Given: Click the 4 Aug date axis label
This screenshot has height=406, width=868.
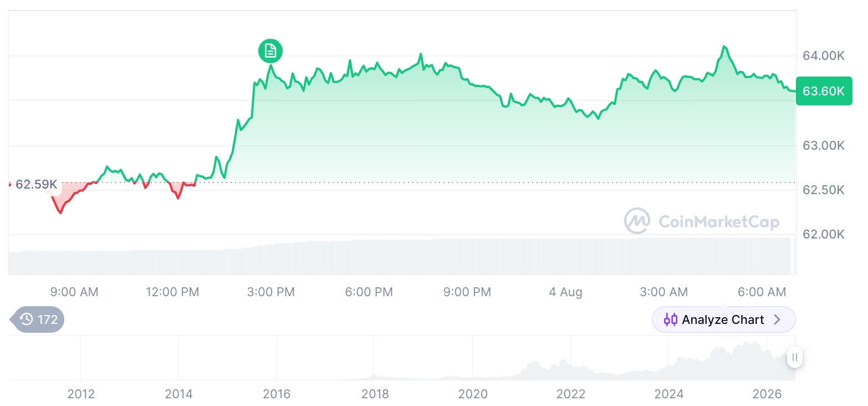Looking at the screenshot, I should (565, 292).
